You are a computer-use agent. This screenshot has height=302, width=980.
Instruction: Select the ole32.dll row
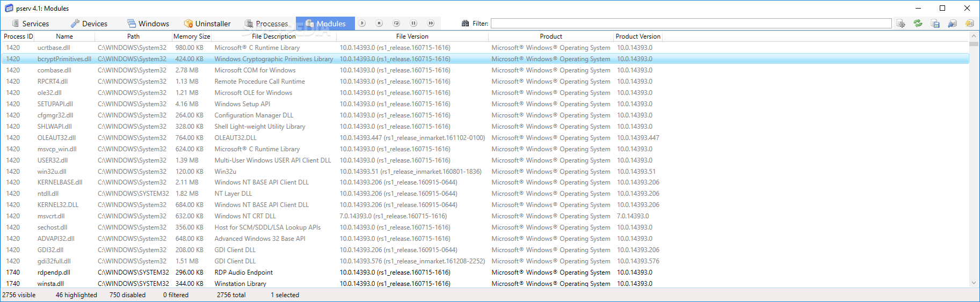(x=485, y=93)
